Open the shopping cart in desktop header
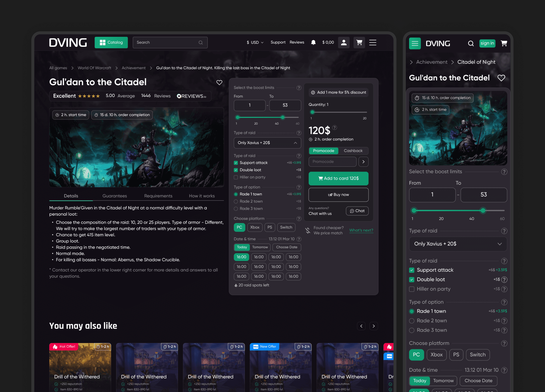Image resolution: width=545 pixels, height=392 pixels. (x=359, y=42)
